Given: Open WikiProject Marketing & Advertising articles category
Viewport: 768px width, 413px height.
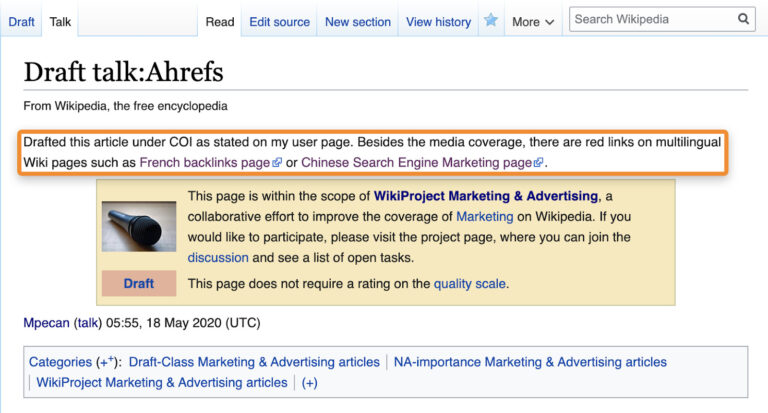Looking at the screenshot, I should (162, 383).
